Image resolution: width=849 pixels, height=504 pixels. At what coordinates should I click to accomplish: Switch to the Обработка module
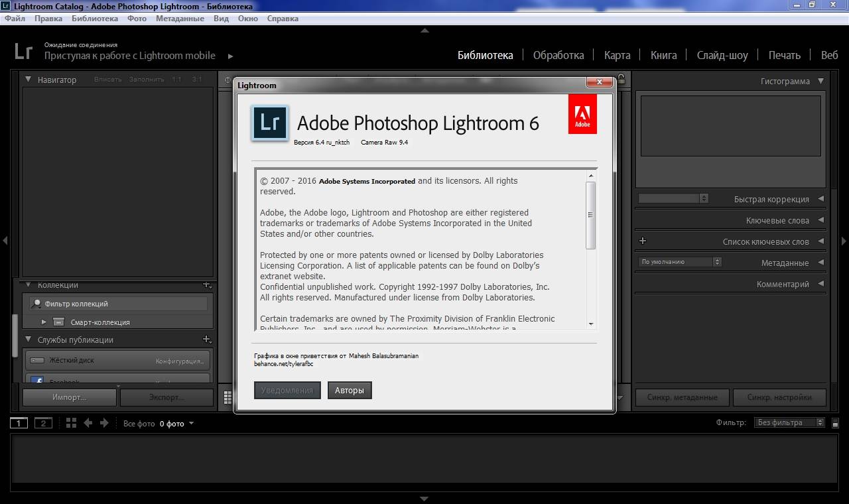click(558, 55)
